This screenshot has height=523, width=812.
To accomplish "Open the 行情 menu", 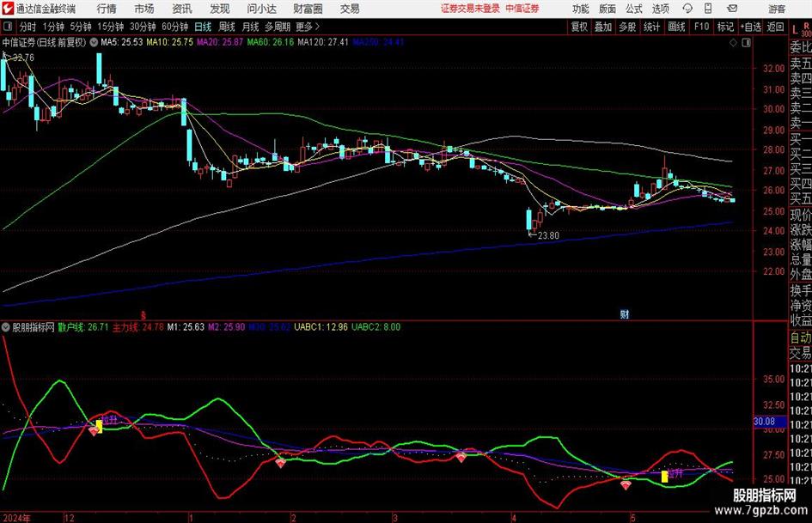I will [107, 9].
